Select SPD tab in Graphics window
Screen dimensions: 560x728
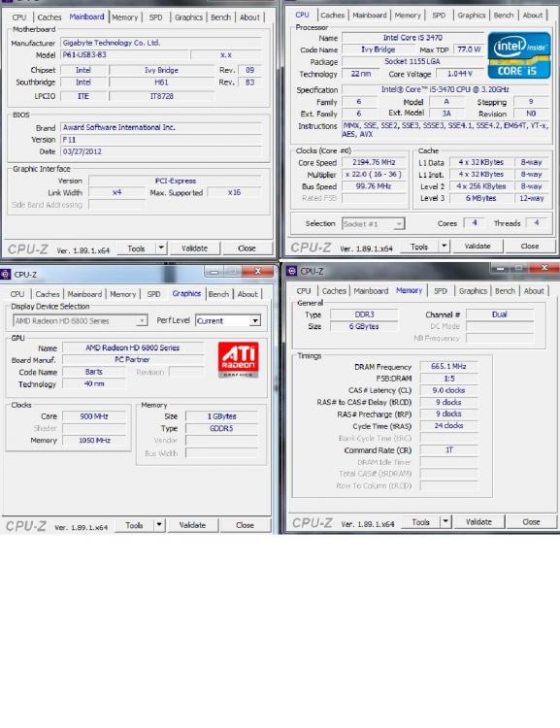[x=153, y=294]
